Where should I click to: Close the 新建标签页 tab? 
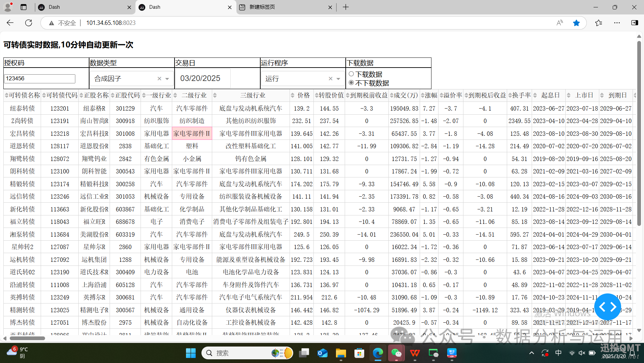(x=330, y=7)
